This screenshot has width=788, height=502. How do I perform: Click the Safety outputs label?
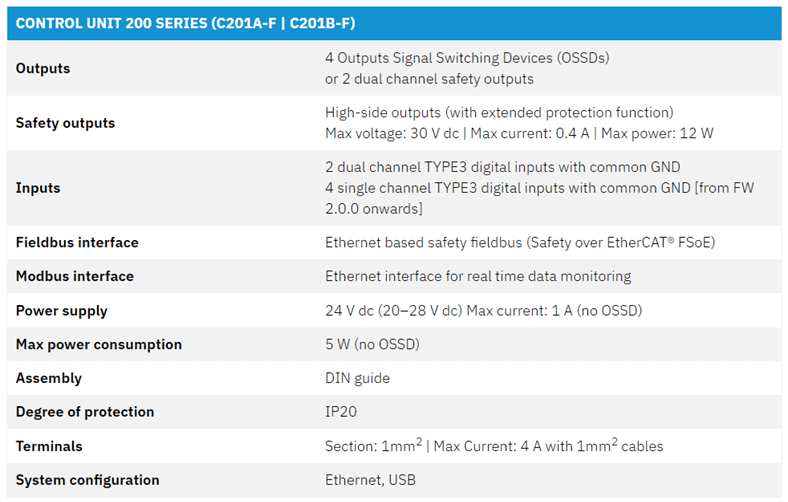(65, 123)
